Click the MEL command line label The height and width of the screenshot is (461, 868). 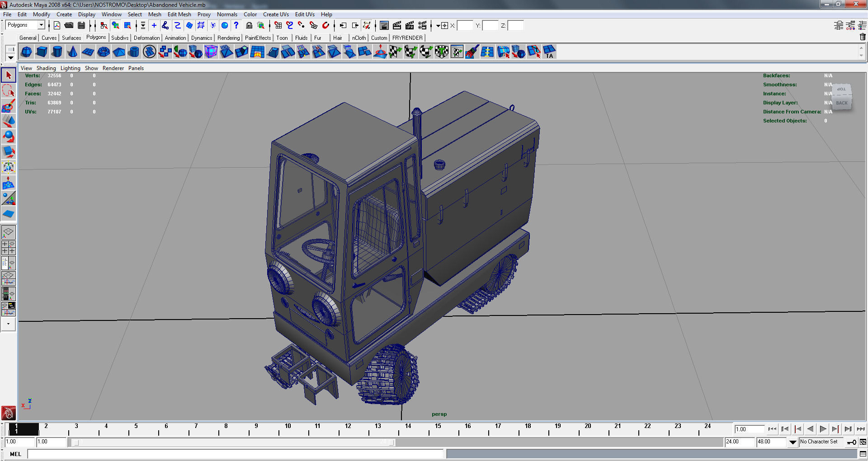click(x=16, y=454)
